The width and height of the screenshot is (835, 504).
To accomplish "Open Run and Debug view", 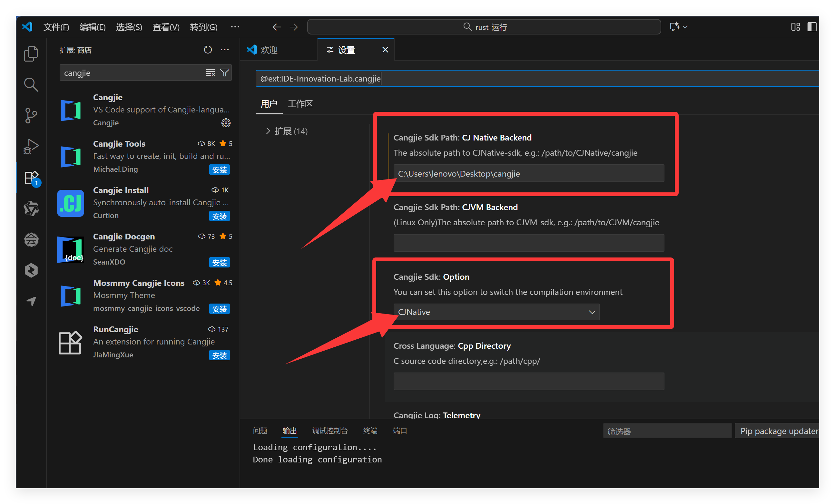I will click(31, 146).
